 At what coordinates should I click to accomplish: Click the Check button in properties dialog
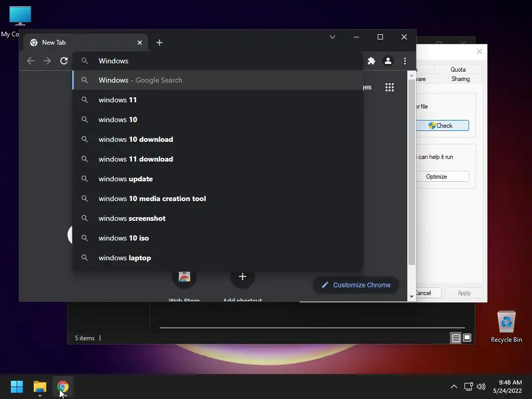(443, 126)
